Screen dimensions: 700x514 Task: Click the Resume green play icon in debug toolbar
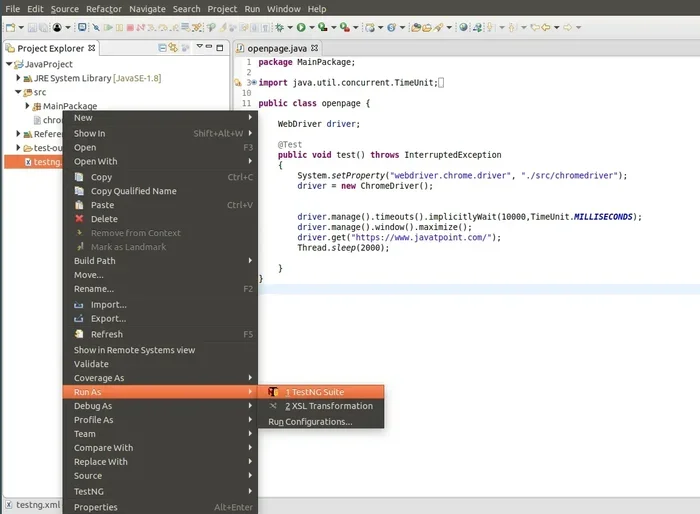tap(108, 28)
